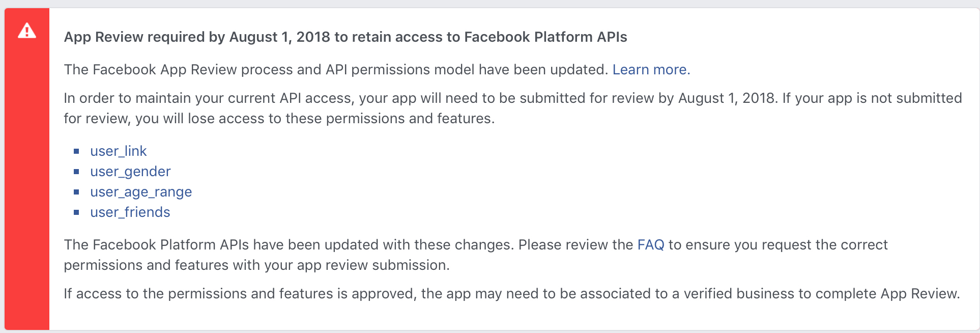Open the FAQ link
This screenshot has height=333, width=980.
[x=651, y=245]
